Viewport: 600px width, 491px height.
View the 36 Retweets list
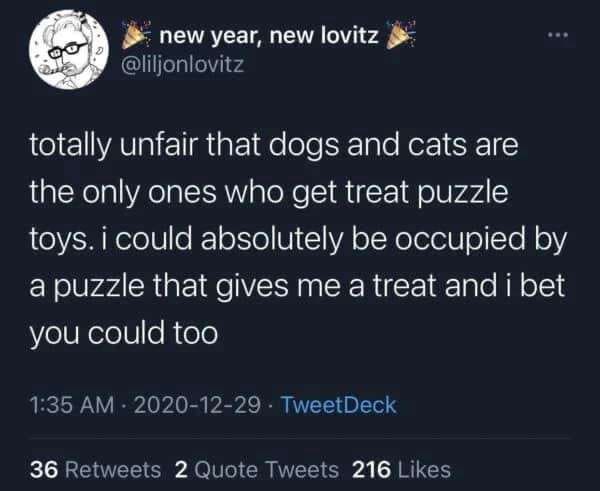pyautogui.click(x=96, y=468)
